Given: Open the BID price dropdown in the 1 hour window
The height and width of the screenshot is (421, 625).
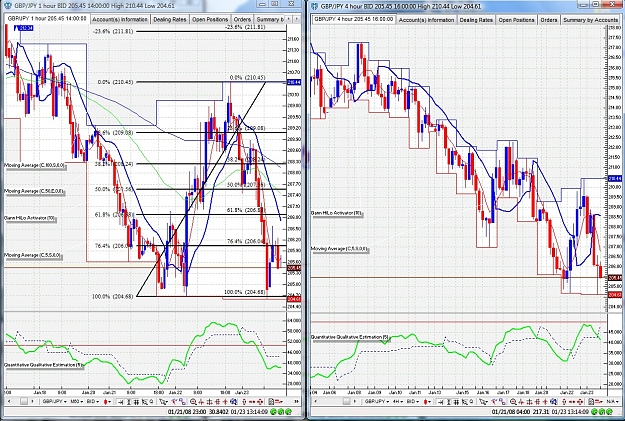Looking at the screenshot, I should (92, 401).
